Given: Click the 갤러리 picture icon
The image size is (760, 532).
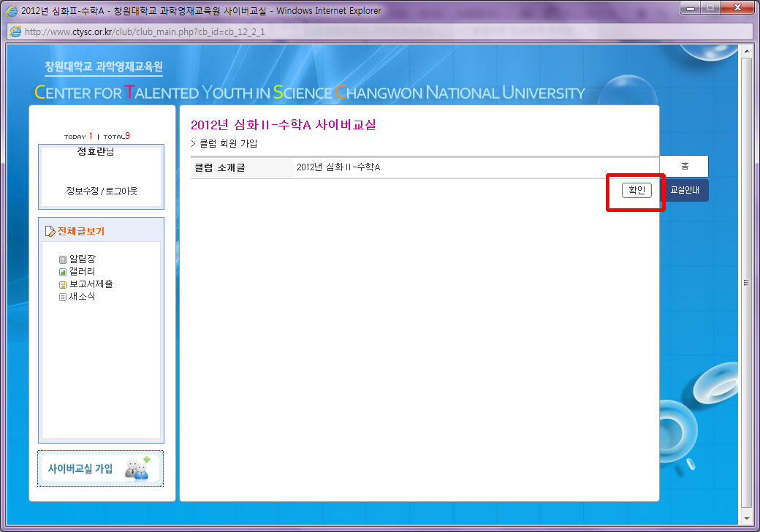Looking at the screenshot, I should (x=63, y=272).
